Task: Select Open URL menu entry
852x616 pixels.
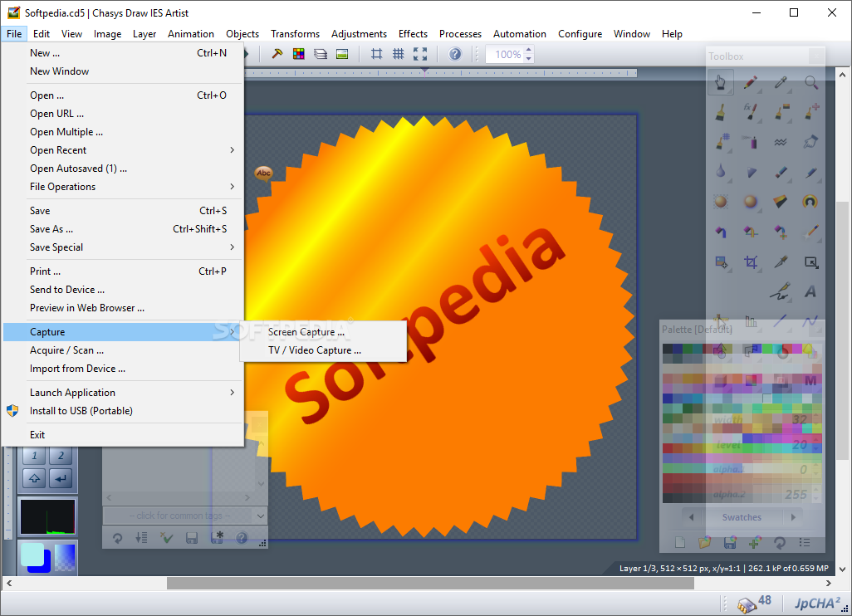Action: (123, 114)
